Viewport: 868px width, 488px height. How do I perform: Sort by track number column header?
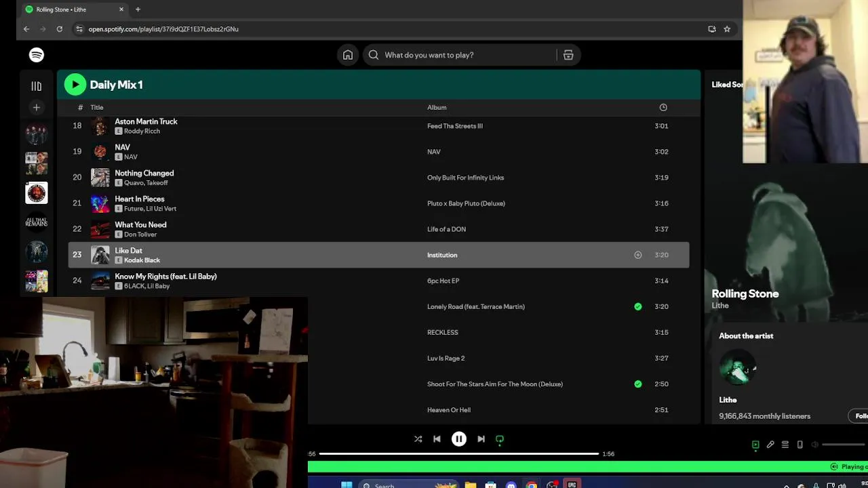pos(80,107)
